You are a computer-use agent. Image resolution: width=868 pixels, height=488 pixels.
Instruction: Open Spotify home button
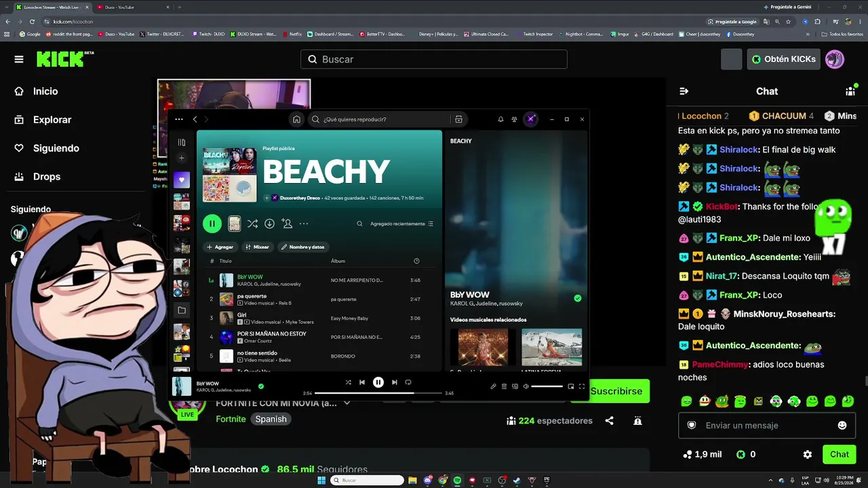[296, 119]
